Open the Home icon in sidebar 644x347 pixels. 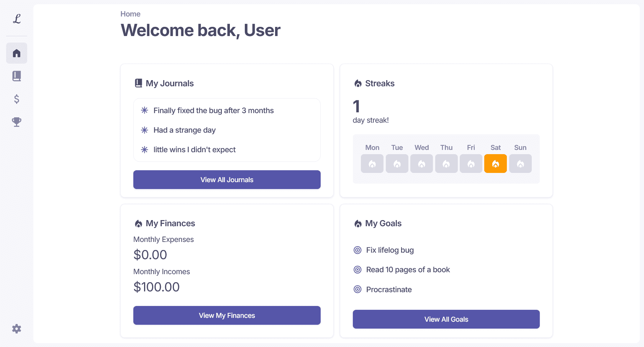point(16,53)
